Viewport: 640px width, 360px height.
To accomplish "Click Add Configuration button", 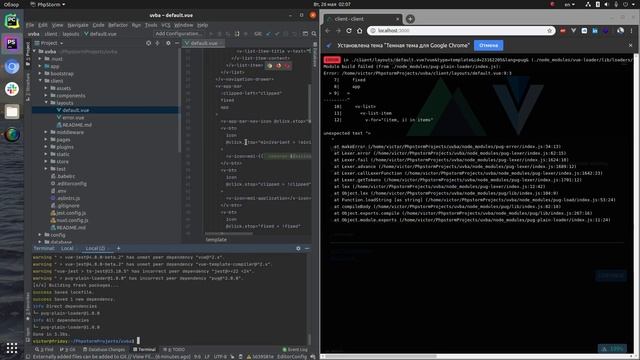I will 179,33.
